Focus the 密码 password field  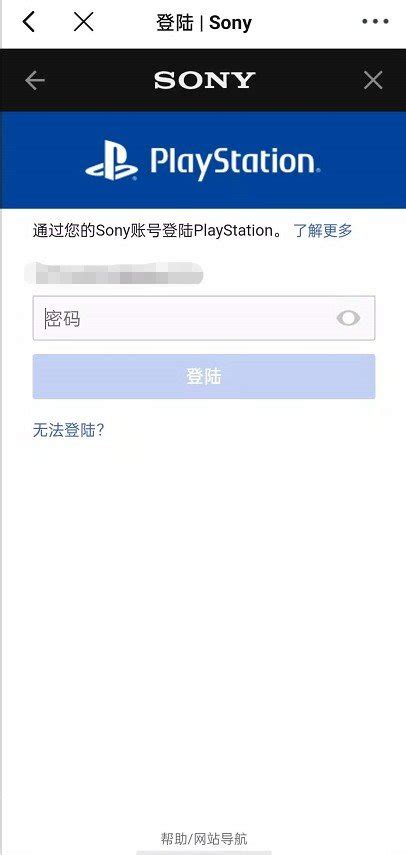[x=204, y=318]
